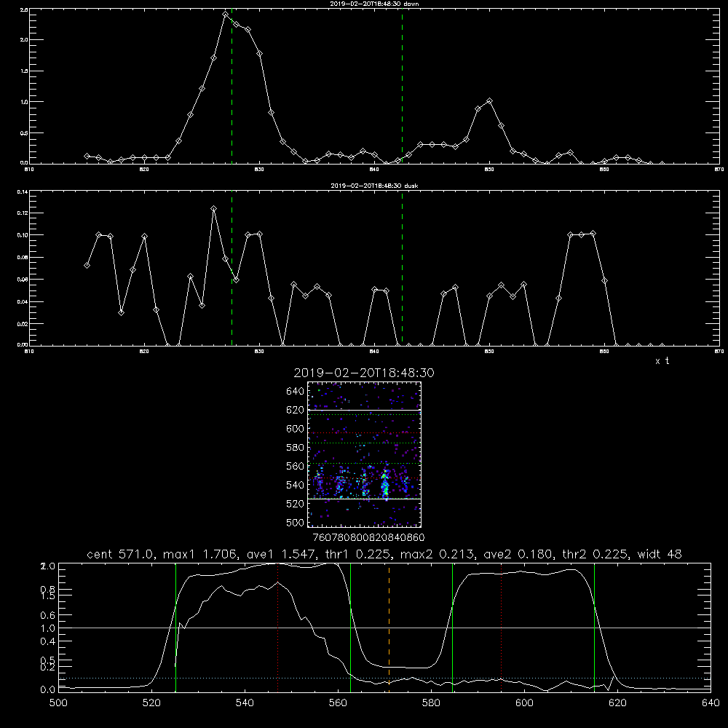Click green vertical line near 525 in bottom plot
The width and height of the screenshot is (728, 728).
(x=175, y=627)
